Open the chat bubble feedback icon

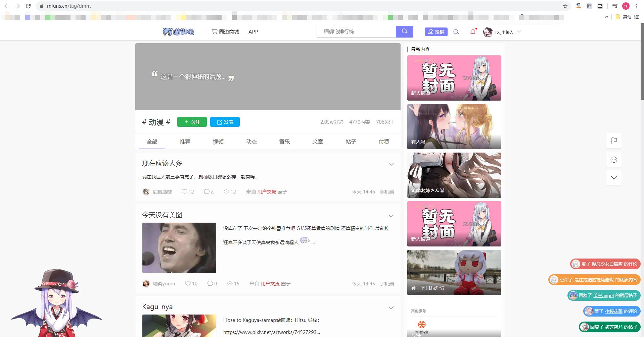coord(614,160)
